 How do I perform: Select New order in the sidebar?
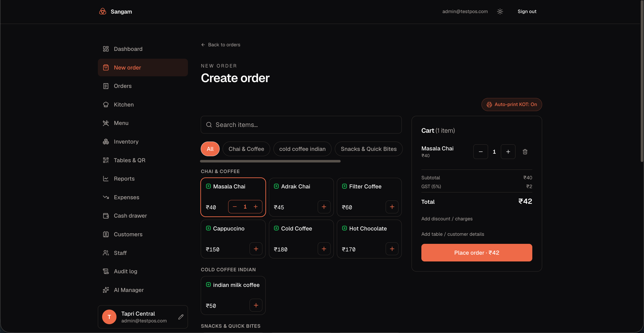pyautogui.click(x=143, y=68)
